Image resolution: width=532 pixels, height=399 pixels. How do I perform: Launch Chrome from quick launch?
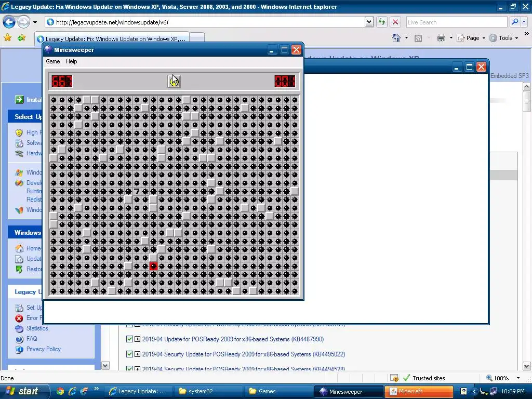pos(60,391)
